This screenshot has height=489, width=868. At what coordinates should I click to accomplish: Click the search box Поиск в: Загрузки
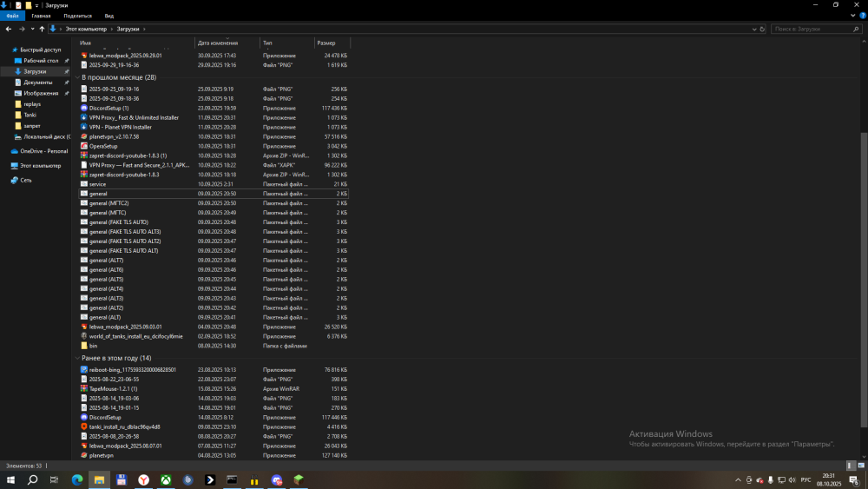(816, 29)
